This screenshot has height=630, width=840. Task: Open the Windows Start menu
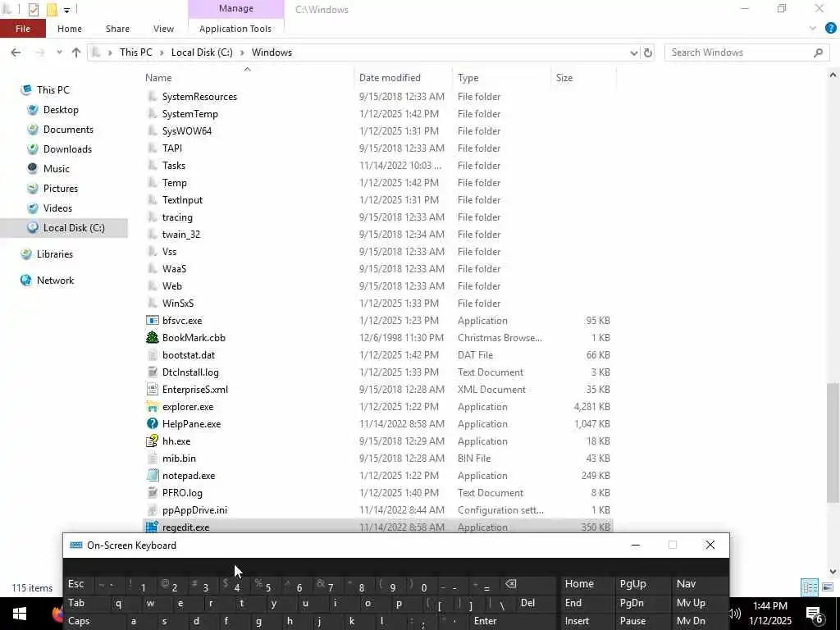pos(20,614)
